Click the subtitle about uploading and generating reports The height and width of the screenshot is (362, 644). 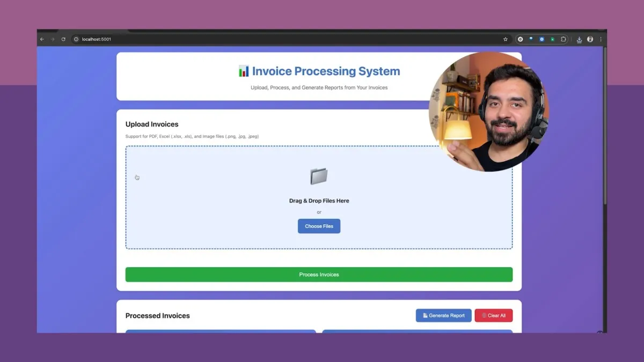[x=319, y=87]
